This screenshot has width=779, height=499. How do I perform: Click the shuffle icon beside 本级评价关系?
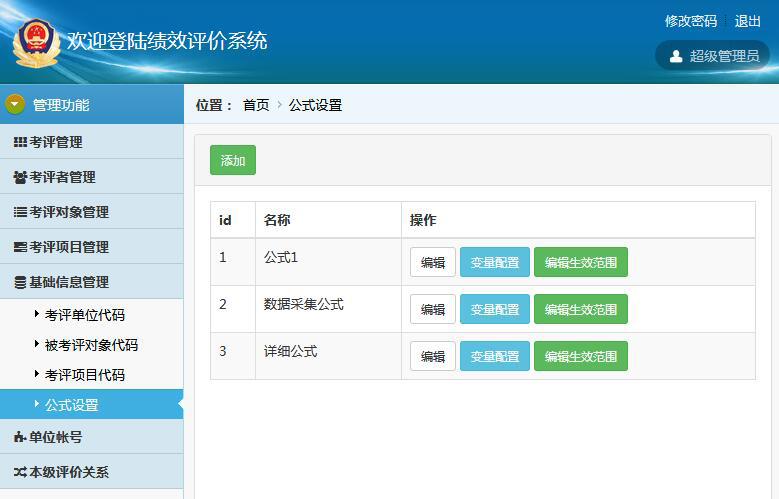click(x=20, y=472)
